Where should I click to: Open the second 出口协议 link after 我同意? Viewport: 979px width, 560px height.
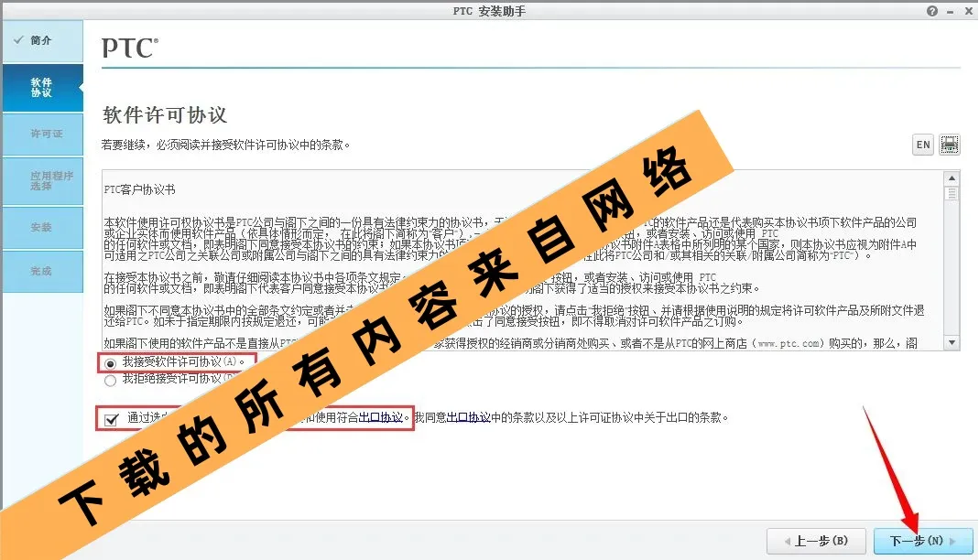(x=469, y=417)
